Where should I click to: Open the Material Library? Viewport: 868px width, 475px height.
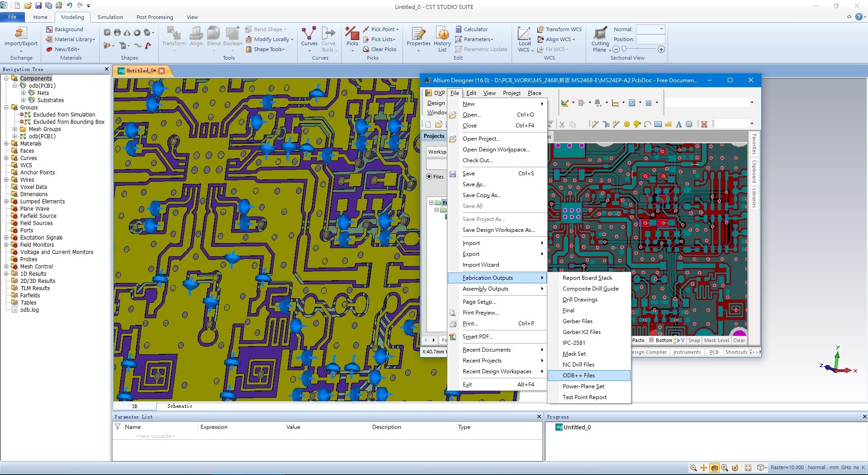pos(71,39)
